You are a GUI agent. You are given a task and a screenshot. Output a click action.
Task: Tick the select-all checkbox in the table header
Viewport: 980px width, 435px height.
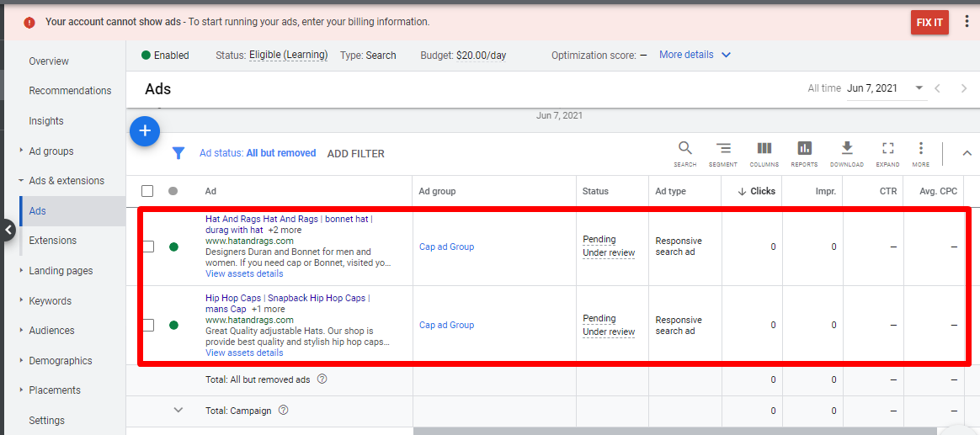click(x=148, y=191)
